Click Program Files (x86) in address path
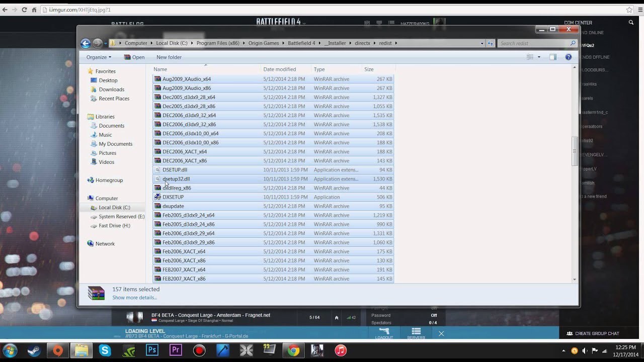Screen dimensions: 644x362 point(218,43)
